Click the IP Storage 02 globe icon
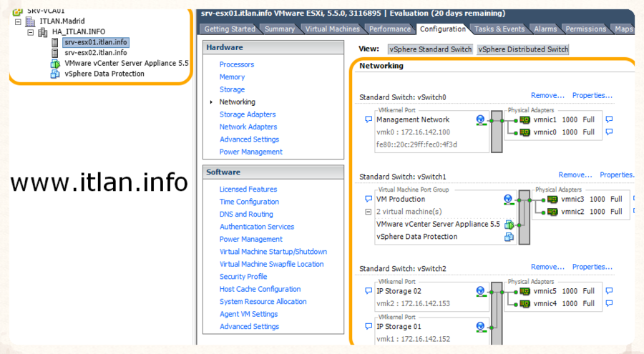Image resolution: width=644 pixels, height=354 pixels. 481,292
